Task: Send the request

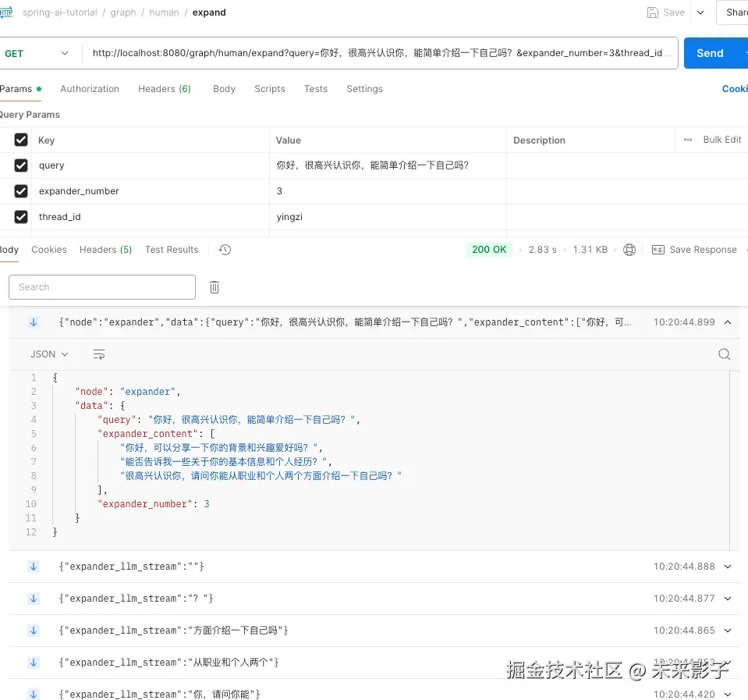Action: (x=710, y=53)
